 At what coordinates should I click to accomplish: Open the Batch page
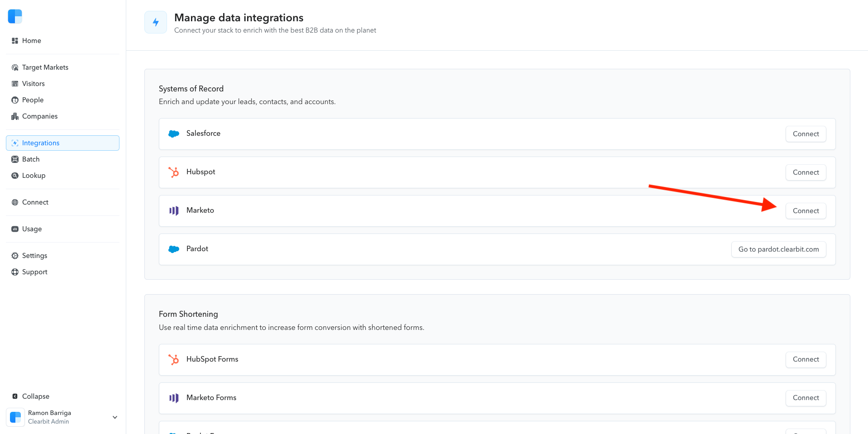[x=62, y=159]
